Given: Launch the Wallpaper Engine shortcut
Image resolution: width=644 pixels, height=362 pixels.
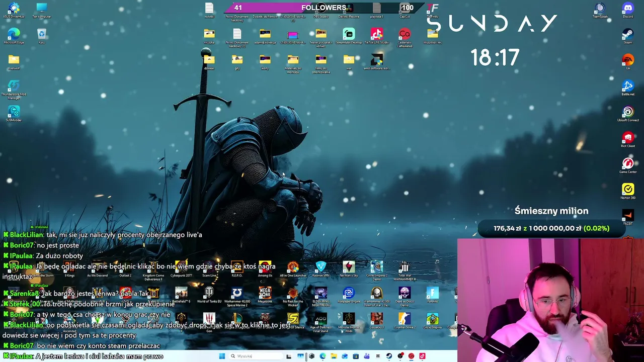Looking at the screenshot, I should 349,295.
